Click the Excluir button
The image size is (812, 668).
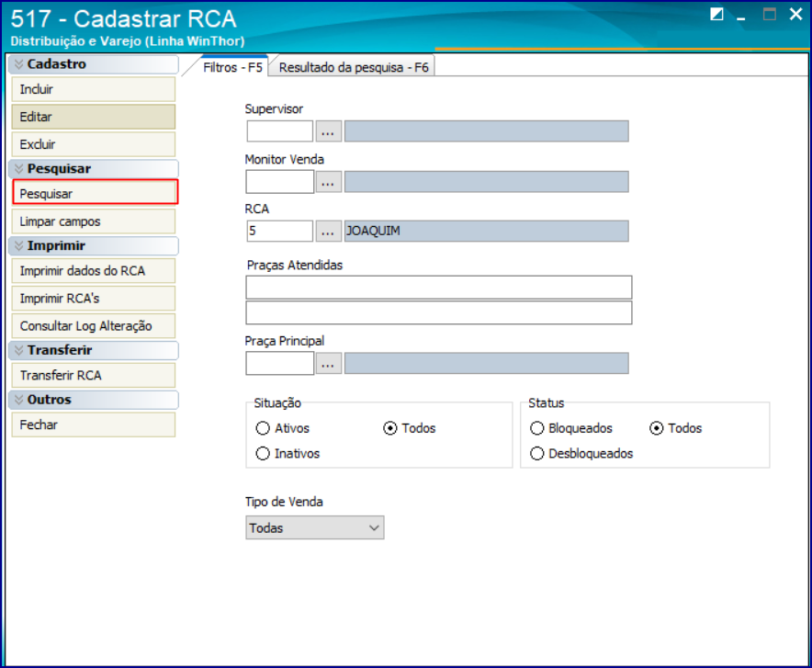click(94, 144)
